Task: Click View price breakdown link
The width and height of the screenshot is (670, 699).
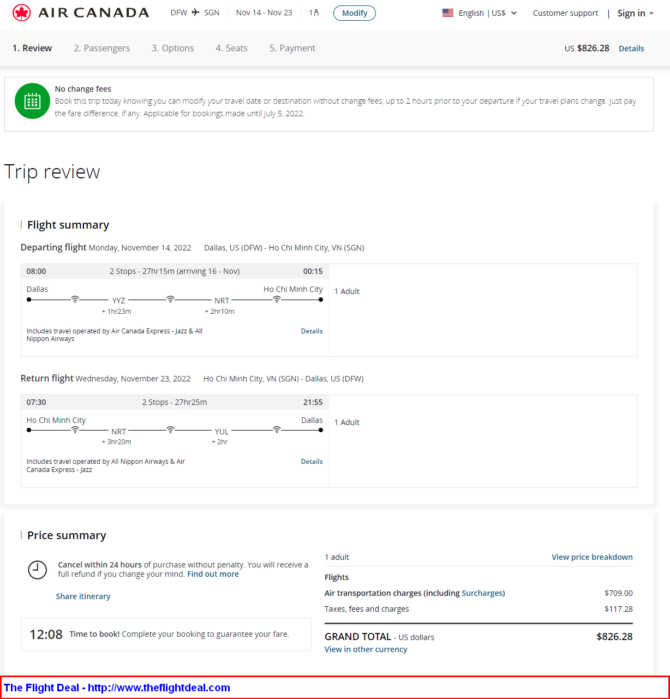Action: click(x=592, y=557)
